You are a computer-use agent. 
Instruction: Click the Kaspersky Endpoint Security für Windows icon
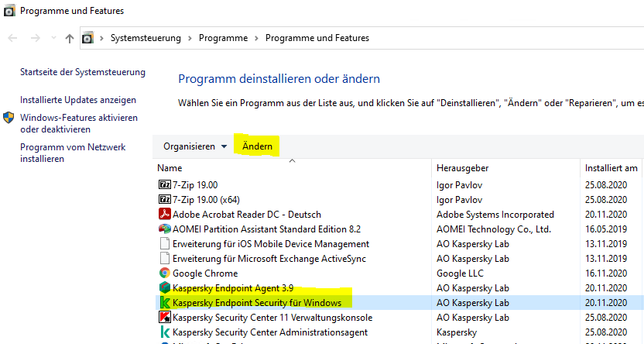pos(165,303)
